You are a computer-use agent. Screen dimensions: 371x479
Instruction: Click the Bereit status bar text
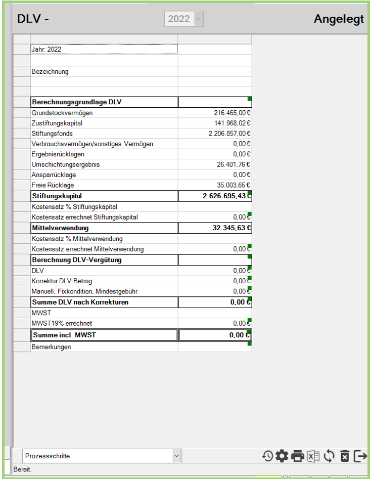pyautogui.click(x=22, y=469)
